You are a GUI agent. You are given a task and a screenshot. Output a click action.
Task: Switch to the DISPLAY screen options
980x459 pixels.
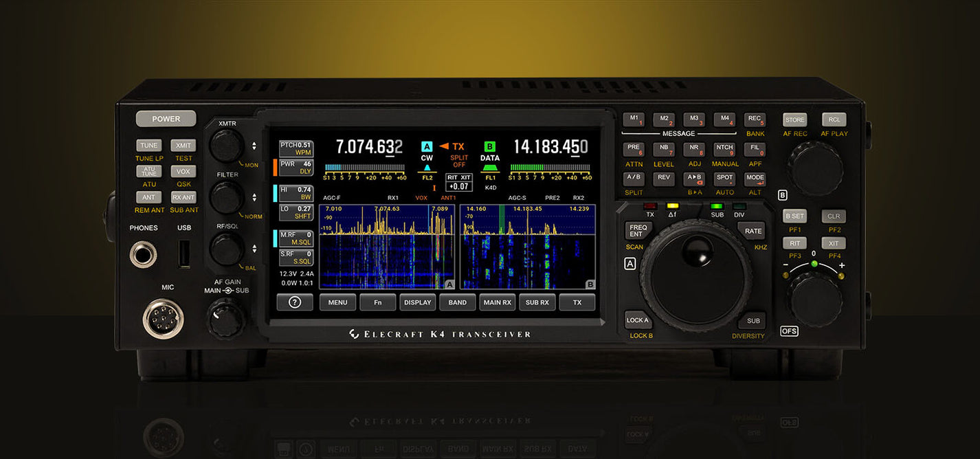pos(417,302)
